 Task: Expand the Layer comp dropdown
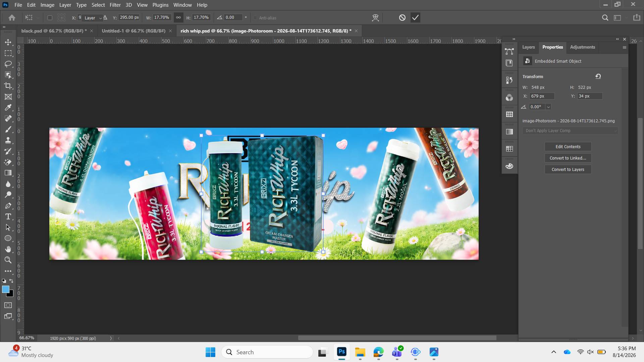click(570, 131)
